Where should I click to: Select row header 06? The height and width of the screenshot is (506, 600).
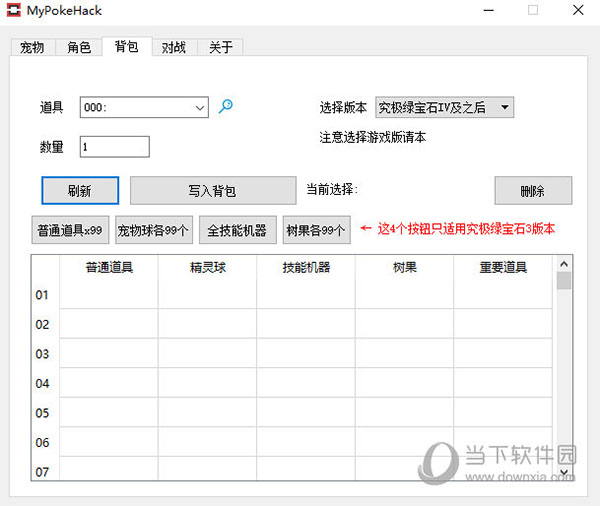tap(45, 442)
